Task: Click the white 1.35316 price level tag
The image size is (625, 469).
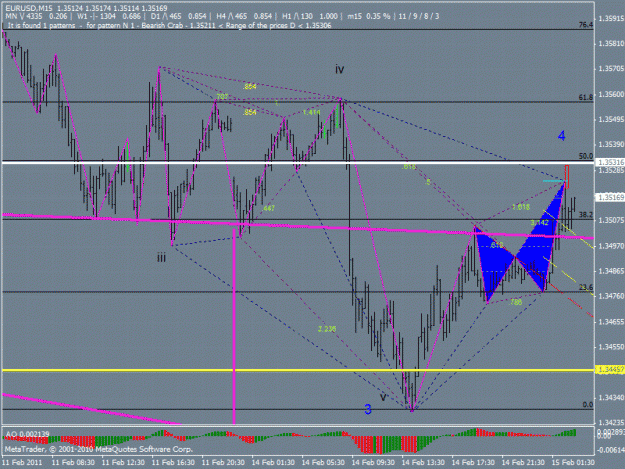Action: [610, 162]
